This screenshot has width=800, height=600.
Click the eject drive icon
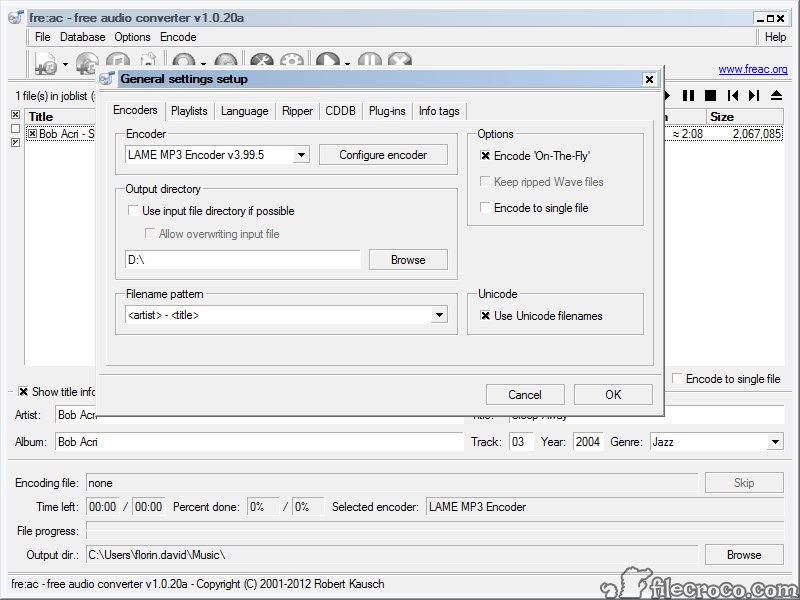(776, 95)
